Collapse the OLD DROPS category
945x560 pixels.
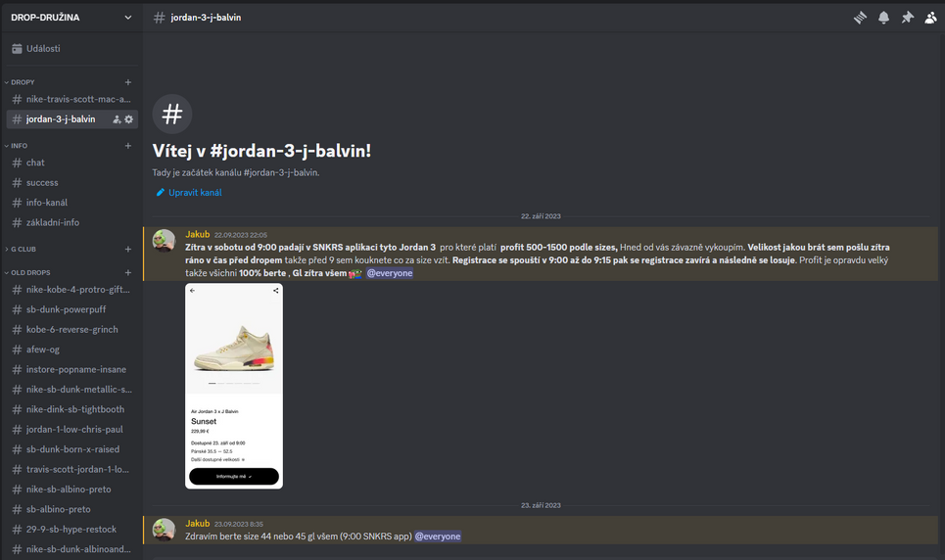coord(29,272)
